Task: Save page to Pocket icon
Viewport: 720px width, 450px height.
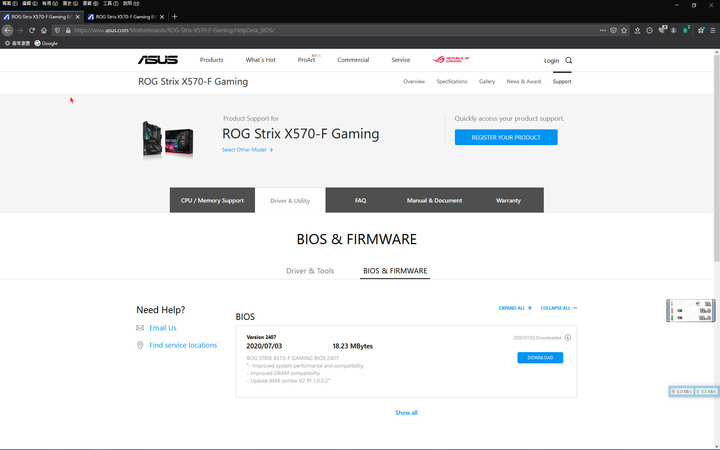Action: (613, 30)
